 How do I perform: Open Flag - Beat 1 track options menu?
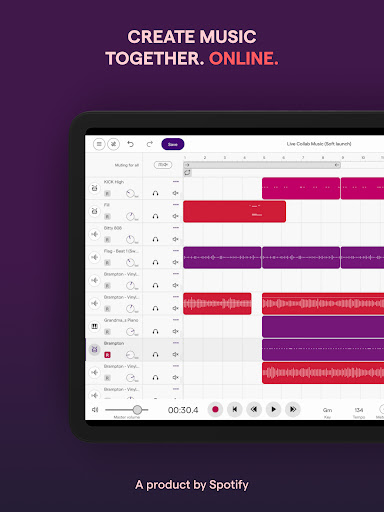coord(176,251)
